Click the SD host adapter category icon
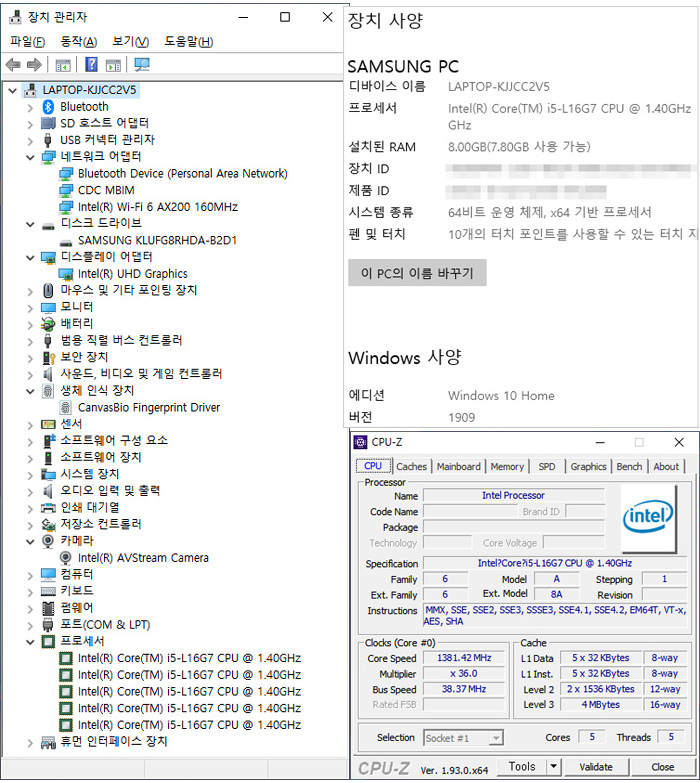 48,123
